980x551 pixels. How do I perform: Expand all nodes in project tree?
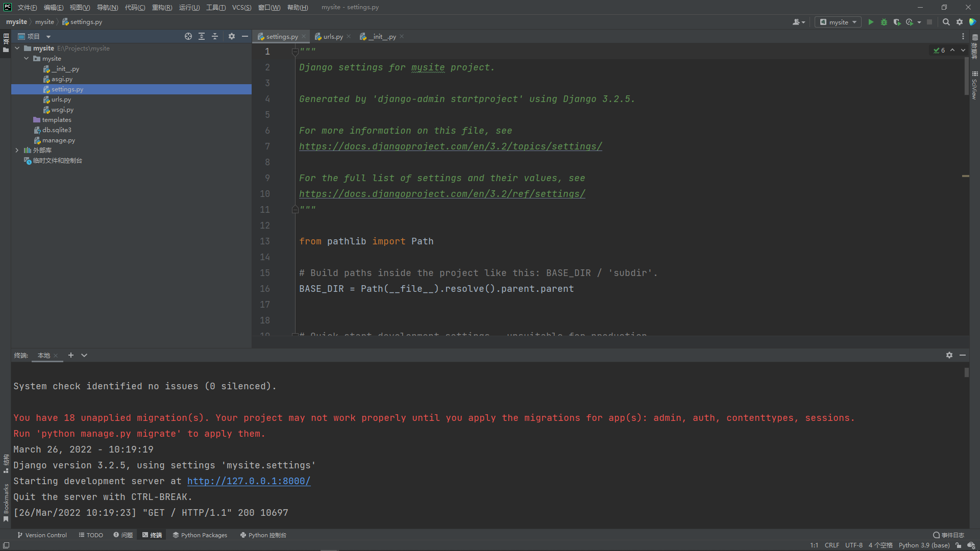[x=202, y=36]
